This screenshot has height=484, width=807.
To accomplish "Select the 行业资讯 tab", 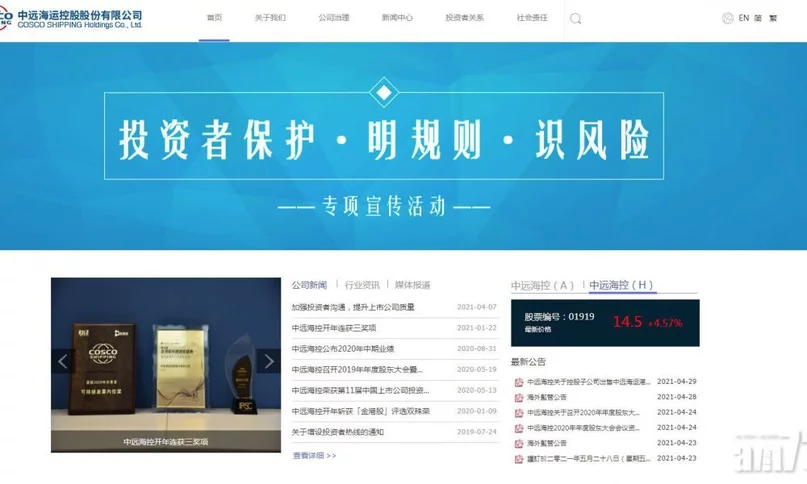I will click(362, 285).
